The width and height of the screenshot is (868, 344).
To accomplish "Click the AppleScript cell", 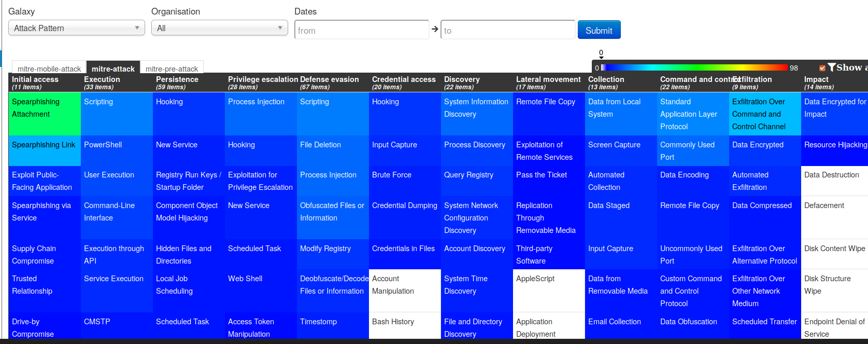I will coord(549,290).
